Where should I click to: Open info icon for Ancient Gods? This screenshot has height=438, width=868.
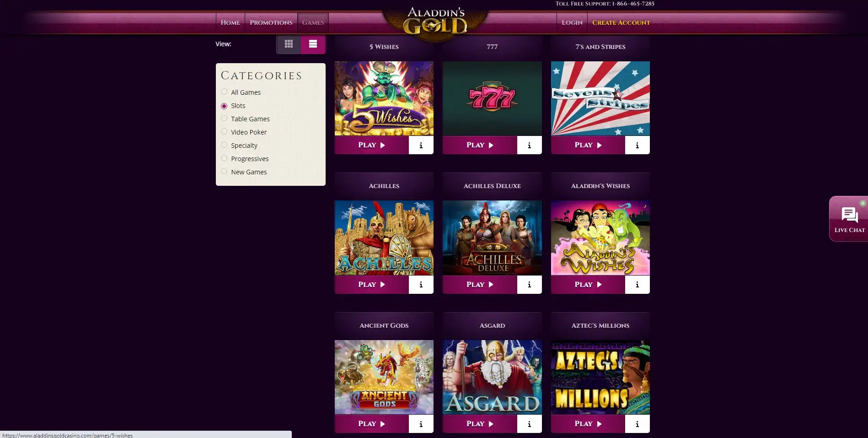[x=421, y=424]
